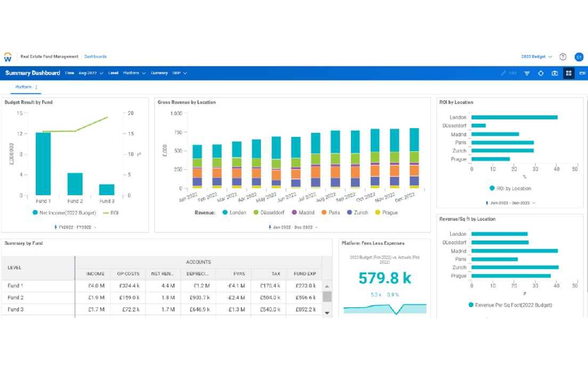Toggle Düsseldorf revenue legend item
This screenshot has width=588, height=368.
point(269,213)
